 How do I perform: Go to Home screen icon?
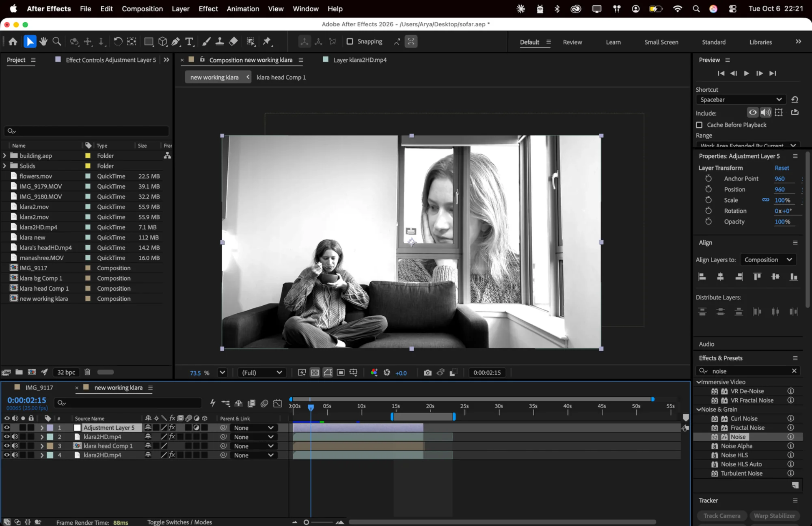(x=13, y=41)
